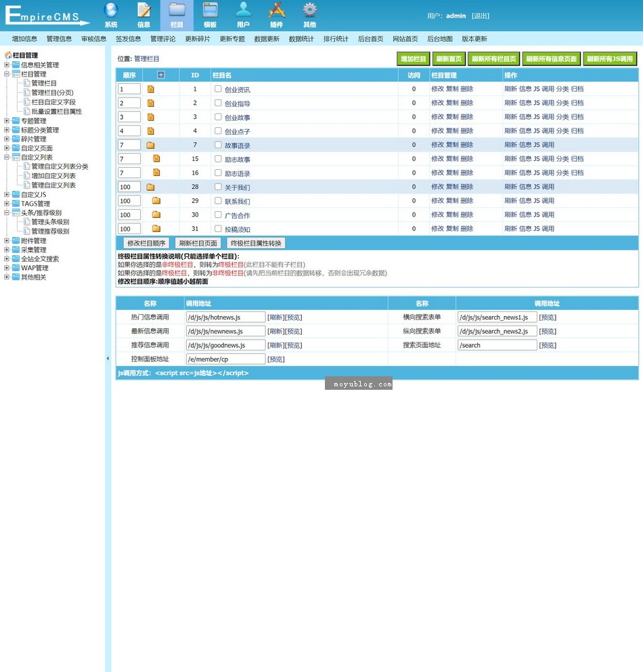Open the 数据更新 submenu item

[267, 39]
